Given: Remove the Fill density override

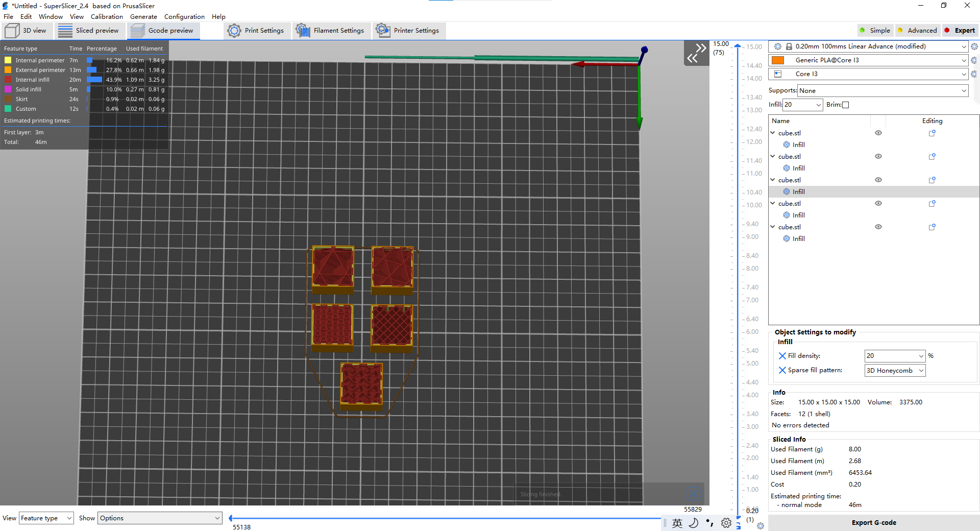Looking at the screenshot, I should (x=782, y=356).
